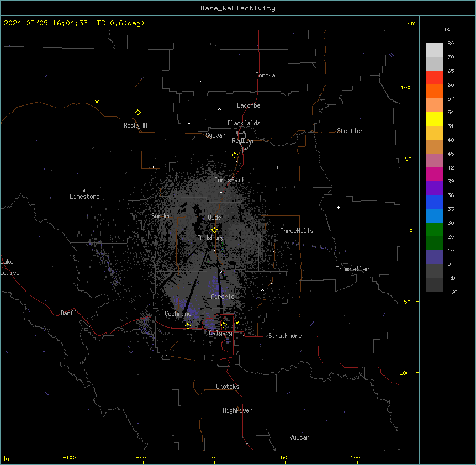The image size is (476, 465).
Task: Select the magenta 42-39 dBZ legend swatch
Action: click(434, 174)
